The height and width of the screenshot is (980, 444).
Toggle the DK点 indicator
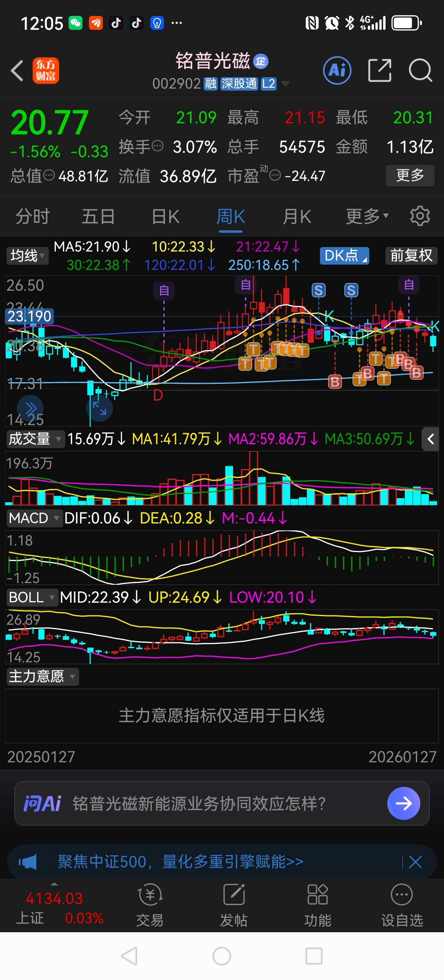pyautogui.click(x=344, y=256)
